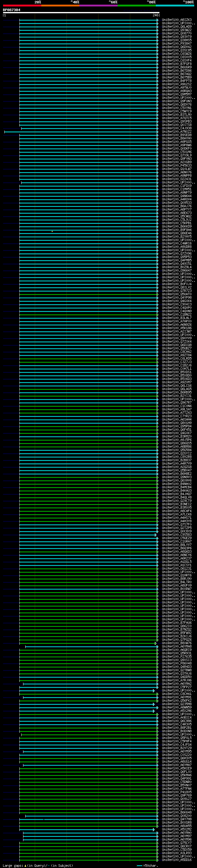The width and height of the screenshot is (197, 868).
Task: Select the label UniRef100_C6SVF4
Action: 177,61
